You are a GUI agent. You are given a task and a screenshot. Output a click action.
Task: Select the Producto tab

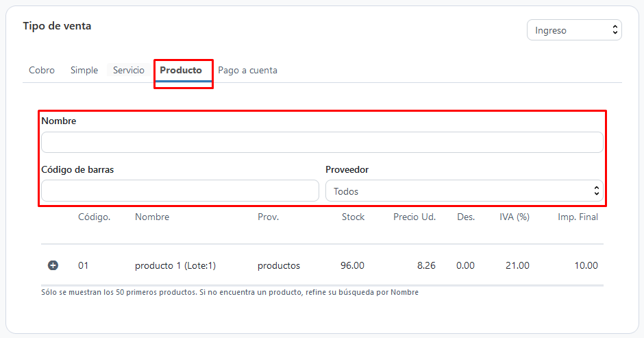[181, 71]
